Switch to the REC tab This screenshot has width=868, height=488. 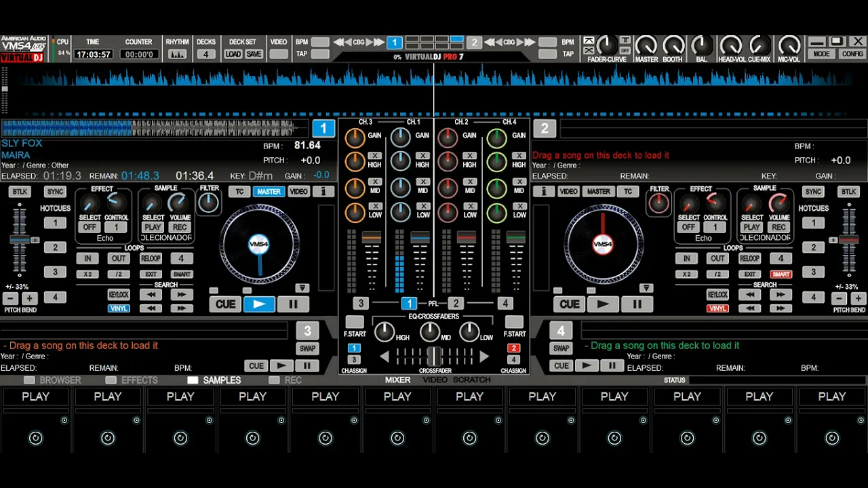tap(285, 380)
